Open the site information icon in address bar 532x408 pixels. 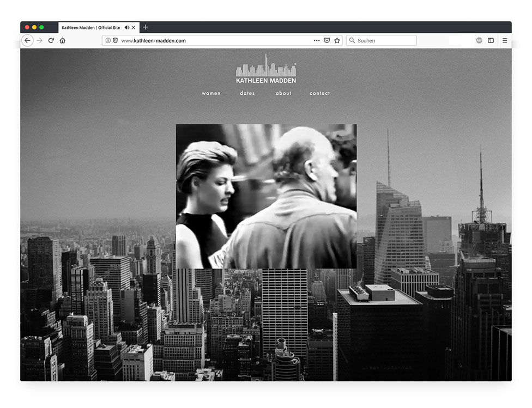pos(108,40)
